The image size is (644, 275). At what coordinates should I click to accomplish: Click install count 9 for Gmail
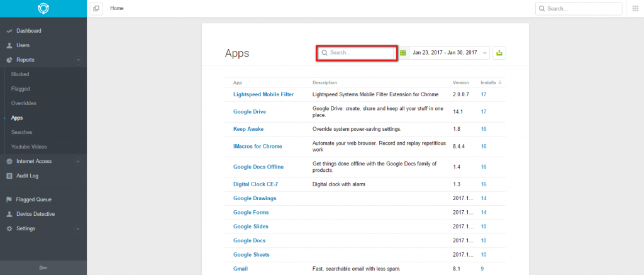click(x=482, y=269)
